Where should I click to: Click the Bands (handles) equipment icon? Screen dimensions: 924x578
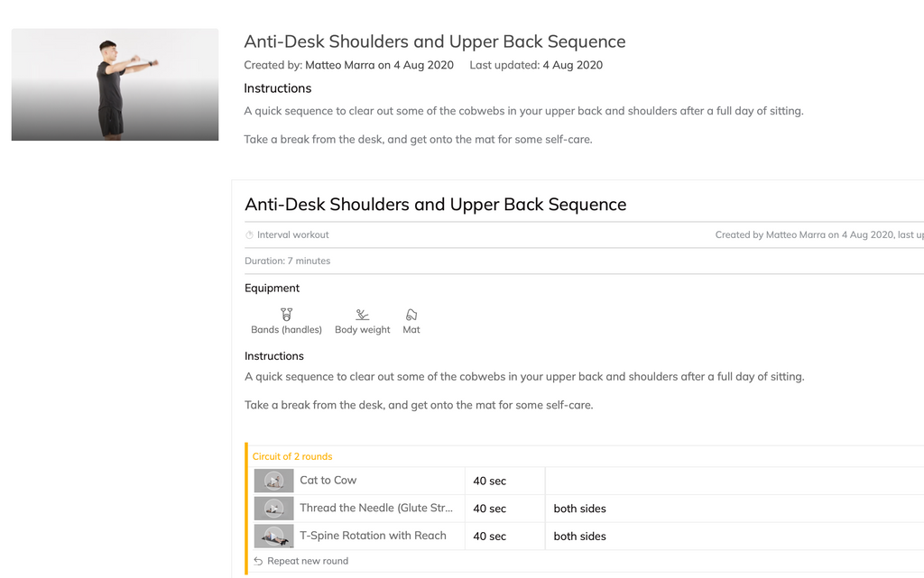286,315
